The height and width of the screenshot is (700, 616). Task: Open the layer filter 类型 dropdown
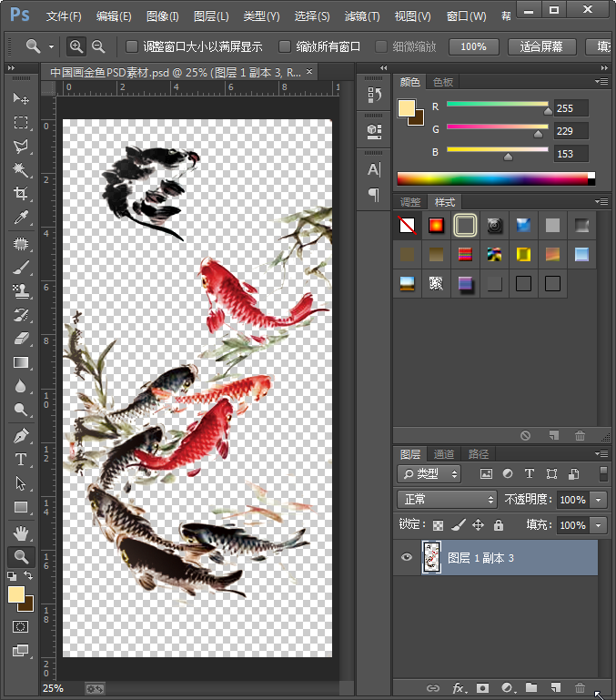click(x=429, y=474)
